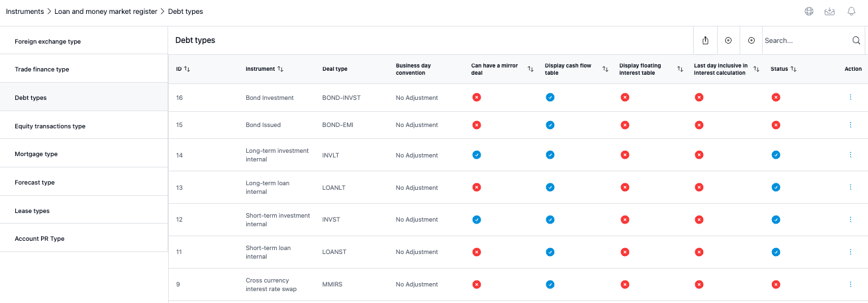Click the red Status icon for Bond Investment
The height and width of the screenshot is (303, 868).
point(776,97)
